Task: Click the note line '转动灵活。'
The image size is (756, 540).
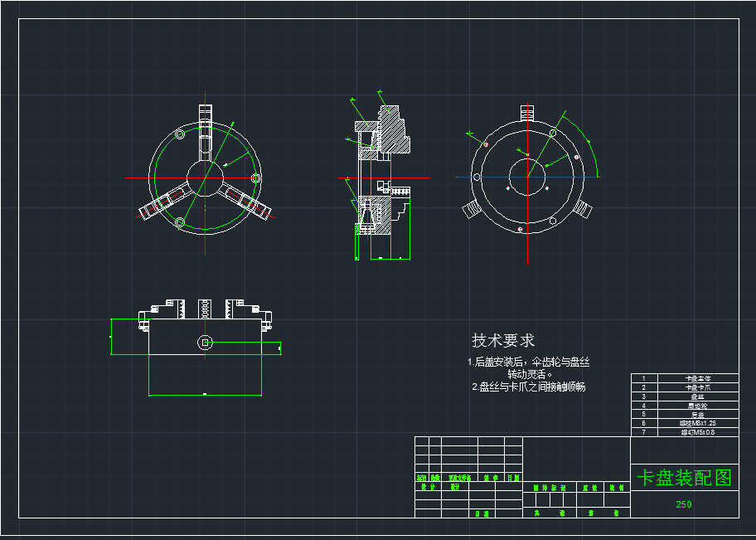Action: (x=531, y=374)
